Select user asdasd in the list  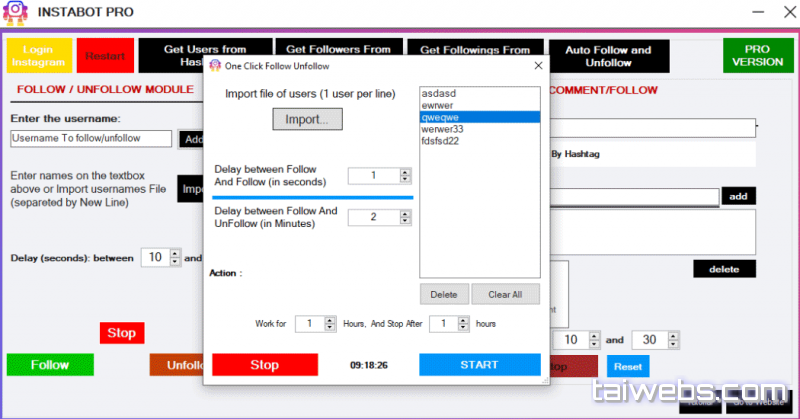(480, 93)
